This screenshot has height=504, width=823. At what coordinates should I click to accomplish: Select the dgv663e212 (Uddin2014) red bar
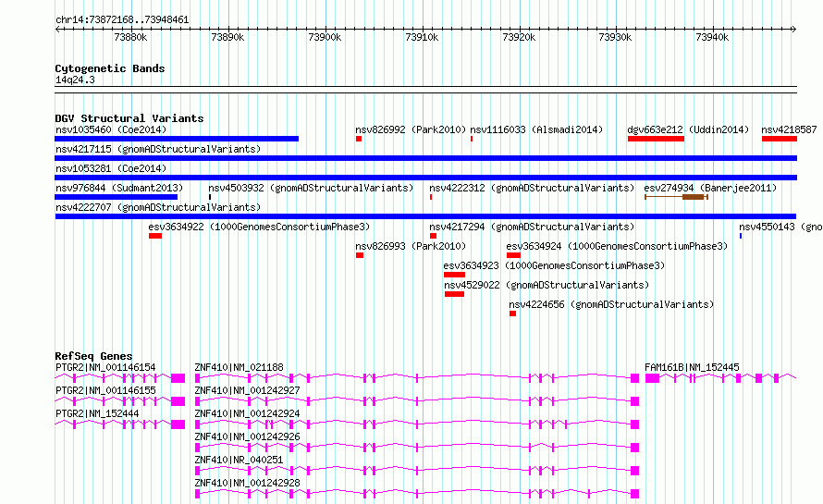(x=657, y=139)
